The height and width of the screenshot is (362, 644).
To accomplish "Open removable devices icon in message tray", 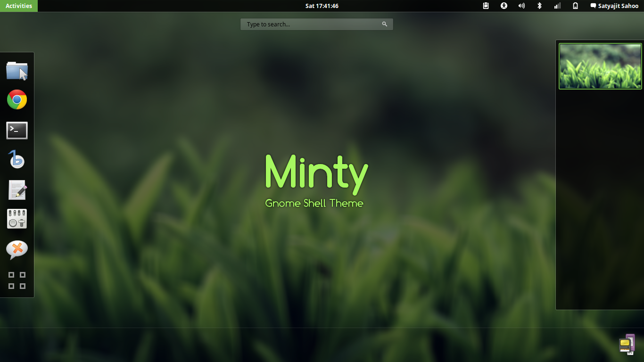I will tap(627, 344).
